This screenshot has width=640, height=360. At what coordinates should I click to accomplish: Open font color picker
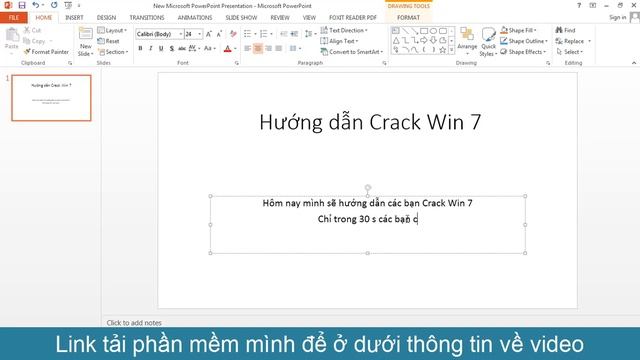(235, 49)
